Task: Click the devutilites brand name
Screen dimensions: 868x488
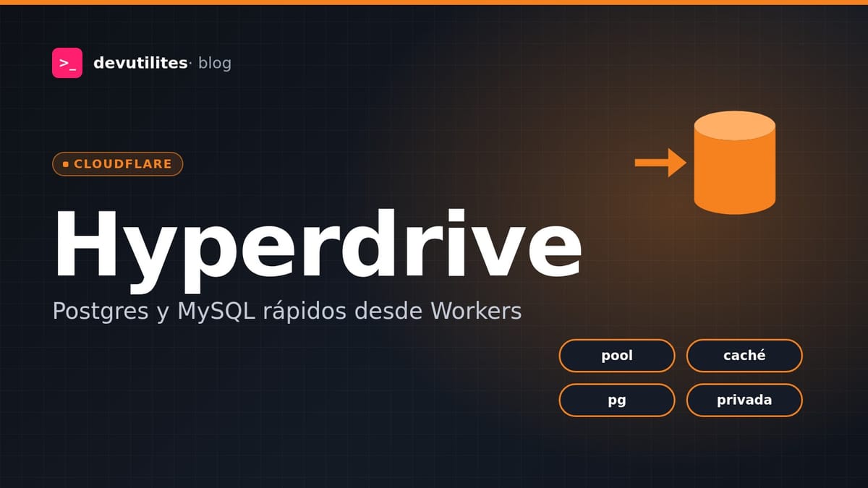Action: tap(140, 63)
